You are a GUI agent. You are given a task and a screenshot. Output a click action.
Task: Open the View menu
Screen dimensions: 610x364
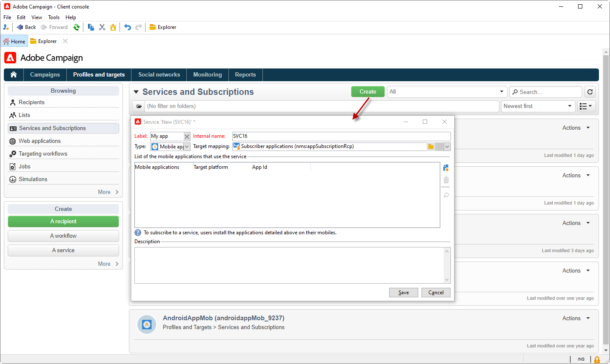coord(37,17)
